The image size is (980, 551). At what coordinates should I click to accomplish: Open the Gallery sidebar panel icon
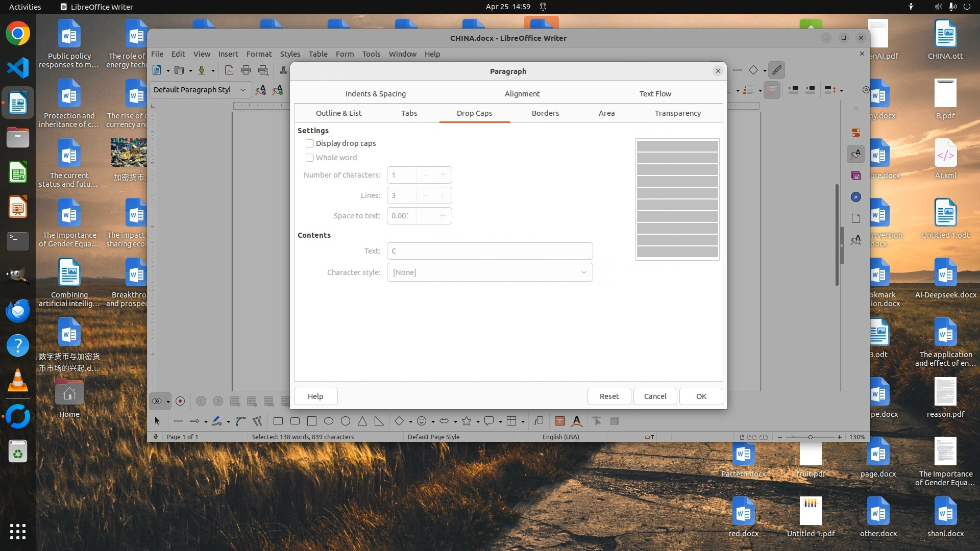[856, 176]
